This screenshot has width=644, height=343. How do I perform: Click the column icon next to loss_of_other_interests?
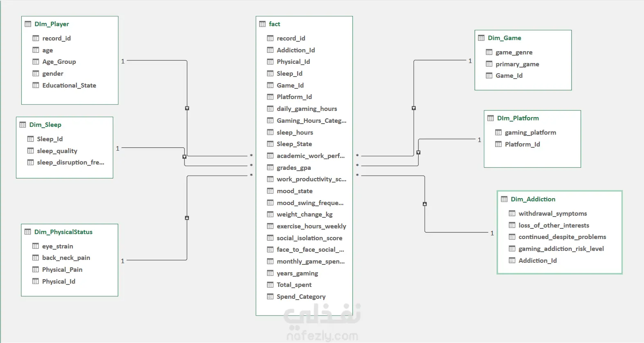(x=512, y=226)
